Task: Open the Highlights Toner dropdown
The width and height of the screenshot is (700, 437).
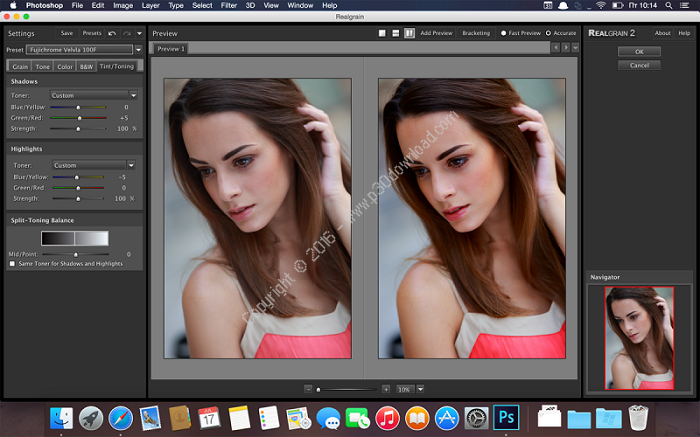Action: pos(92,165)
